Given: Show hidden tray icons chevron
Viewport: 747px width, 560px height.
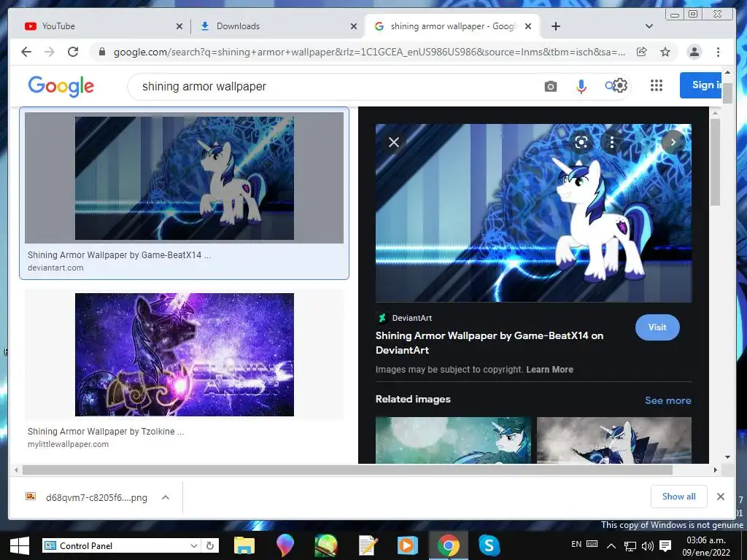Looking at the screenshot, I should [x=611, y=546].
